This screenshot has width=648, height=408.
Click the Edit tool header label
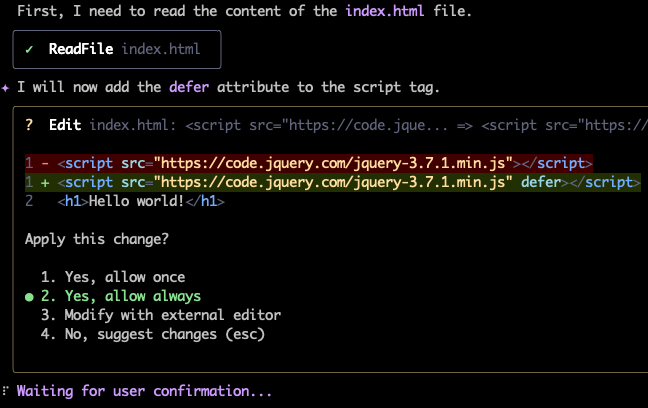click(65, 124)
